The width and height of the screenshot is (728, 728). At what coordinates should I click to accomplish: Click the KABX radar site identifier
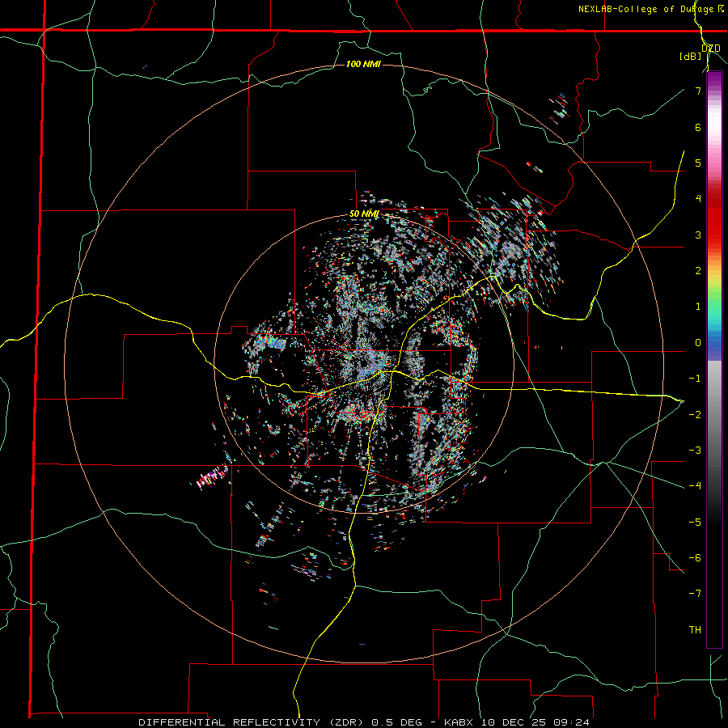point(459,722)
